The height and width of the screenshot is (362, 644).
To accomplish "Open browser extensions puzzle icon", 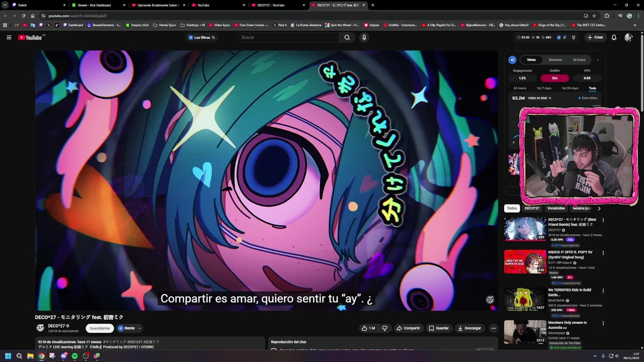I will click(x=607, y=16).
